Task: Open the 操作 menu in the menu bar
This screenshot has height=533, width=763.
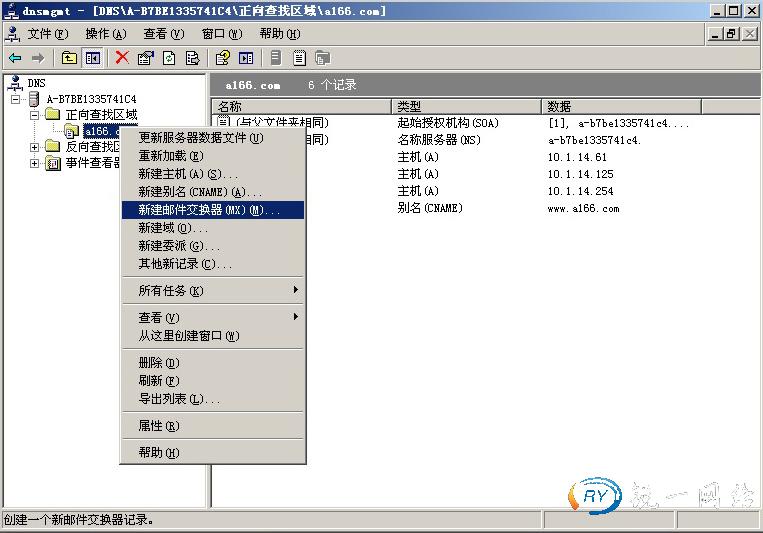Action: 105,33
